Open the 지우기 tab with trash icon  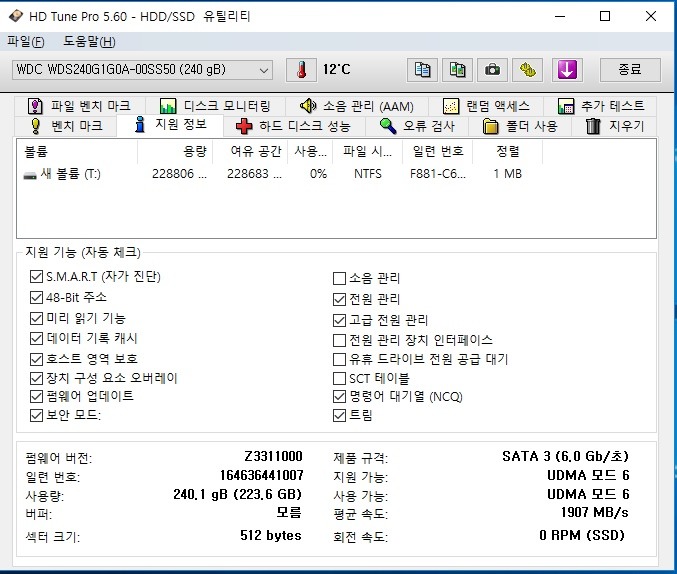615,126
